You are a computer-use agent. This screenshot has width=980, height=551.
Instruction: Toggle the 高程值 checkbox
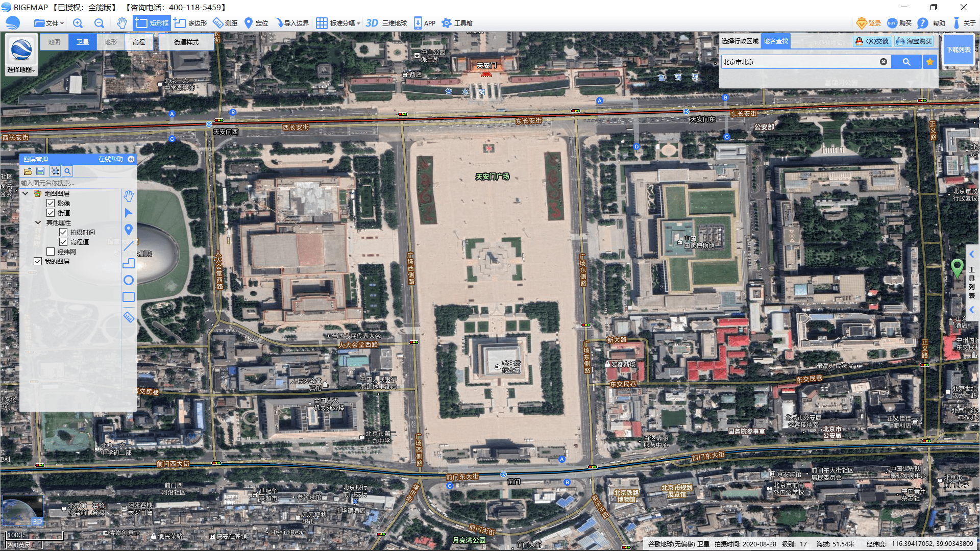tap(63, 242)
